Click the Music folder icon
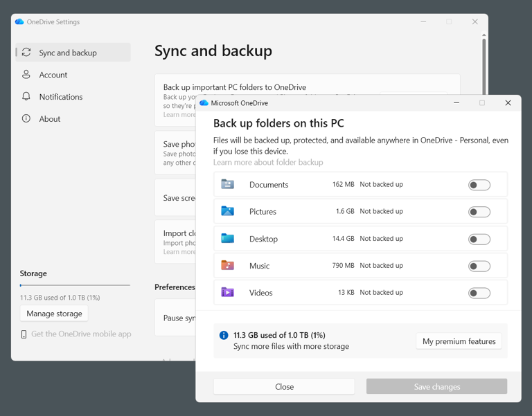This screenshot has height=416, width=532. [227, 265]
